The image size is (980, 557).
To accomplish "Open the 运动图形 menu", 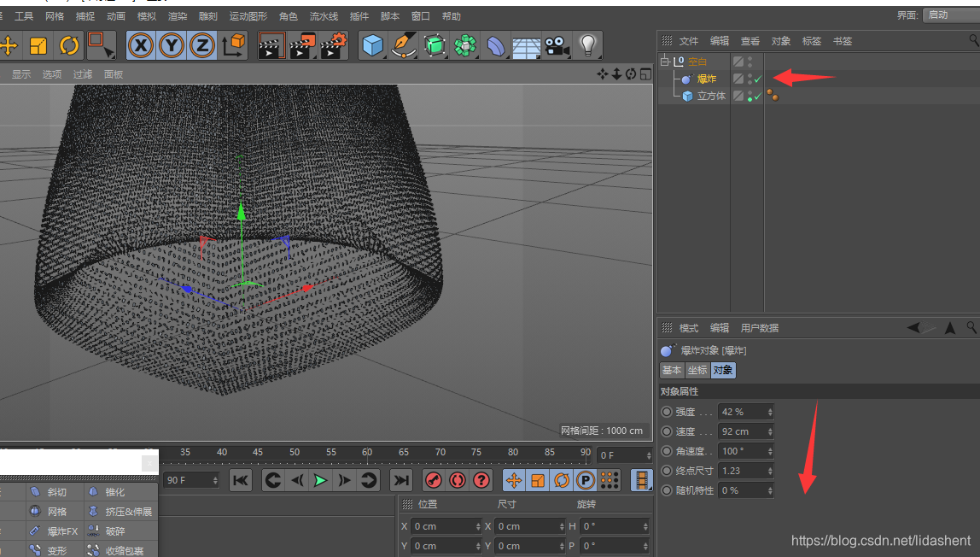I will (248, 16).
